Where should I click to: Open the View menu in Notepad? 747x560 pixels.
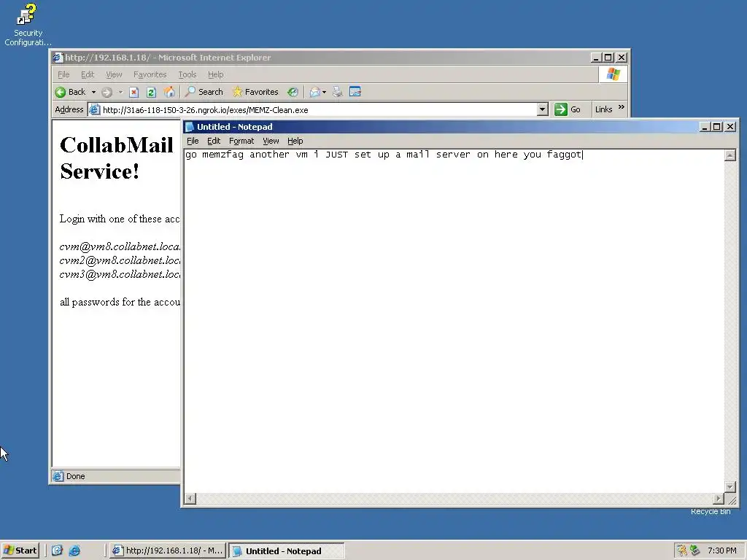[x=271, y=141]
